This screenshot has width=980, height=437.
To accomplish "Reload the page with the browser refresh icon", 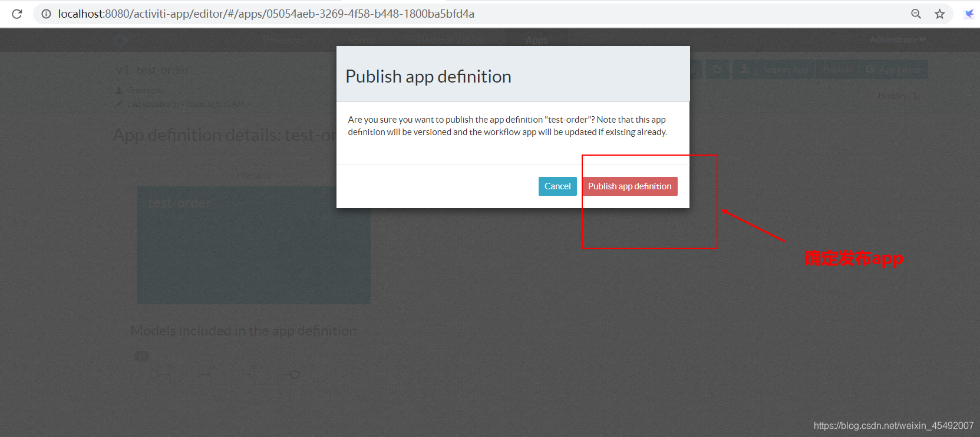I will click(x=17, y=14).
